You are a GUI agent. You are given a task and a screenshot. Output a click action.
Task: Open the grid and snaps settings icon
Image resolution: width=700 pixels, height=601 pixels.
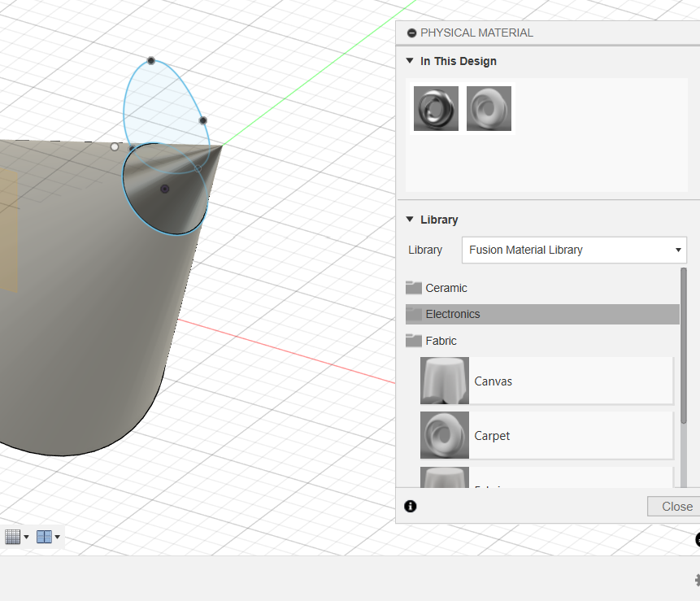pos(12,537)
